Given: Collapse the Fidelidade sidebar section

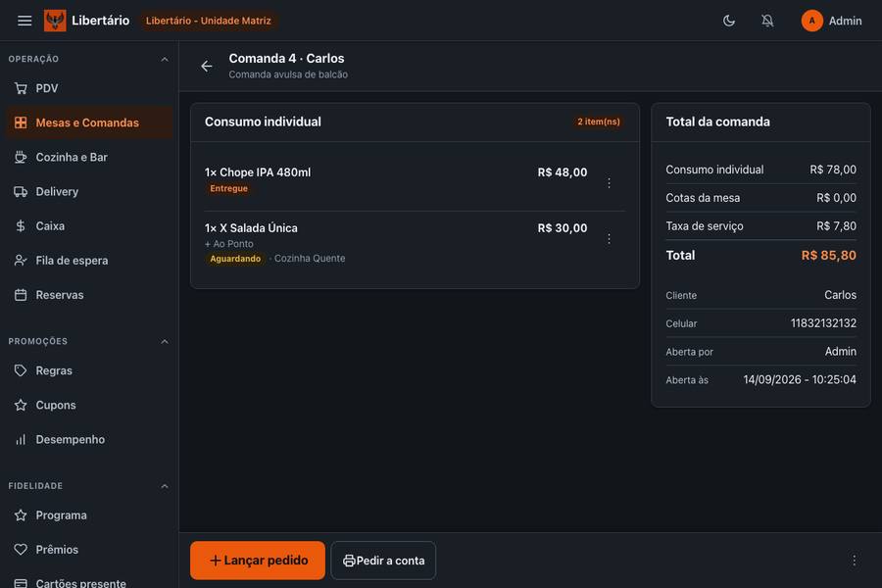Looking at the screenshot, I should pyautogui.click(x=165, y=486).
